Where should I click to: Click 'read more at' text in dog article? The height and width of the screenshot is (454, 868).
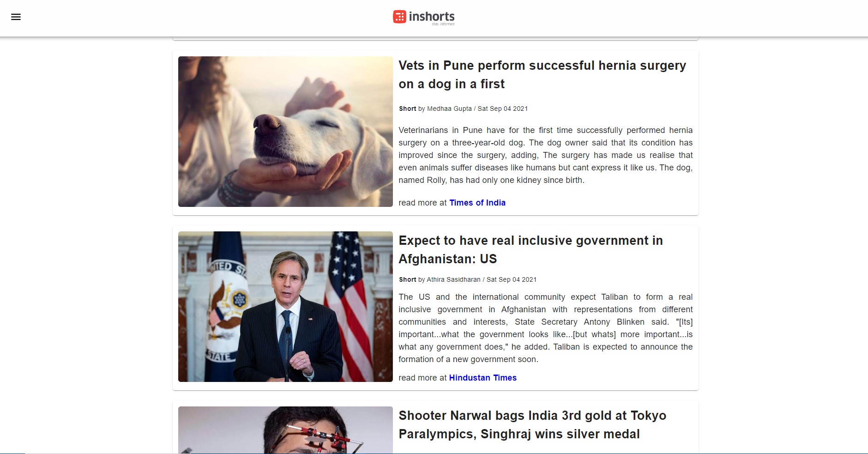pyautogui.click(x=422, y=203)
